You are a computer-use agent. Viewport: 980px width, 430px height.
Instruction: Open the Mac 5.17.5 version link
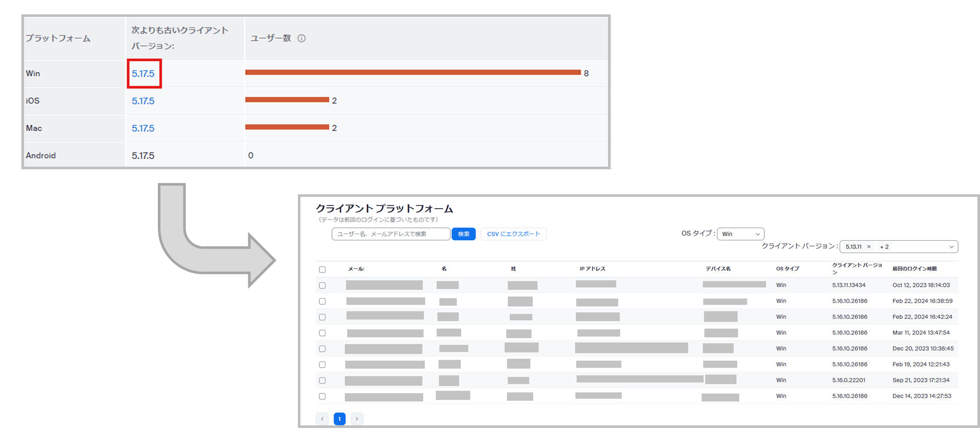tap(143, 128)
